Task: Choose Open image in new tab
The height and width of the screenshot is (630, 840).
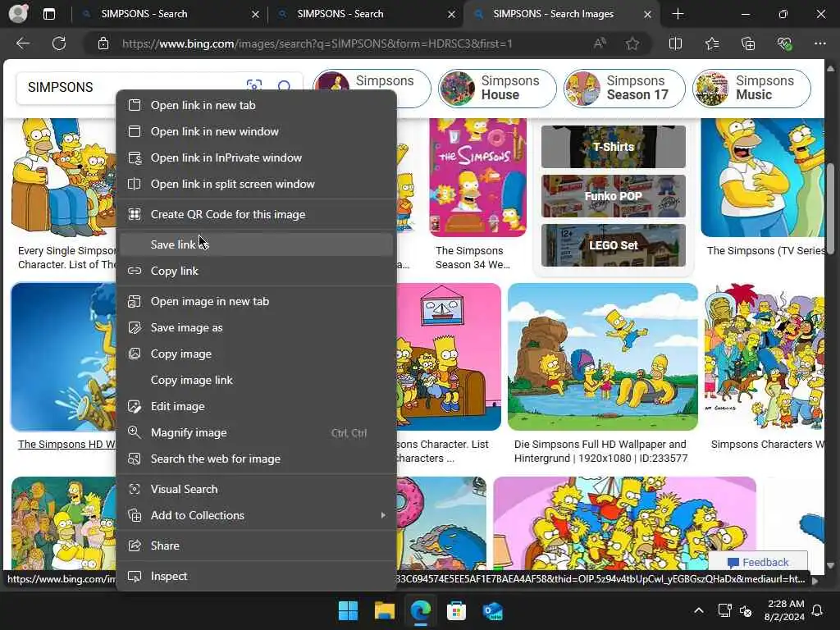Action: [x=257, y=301]
